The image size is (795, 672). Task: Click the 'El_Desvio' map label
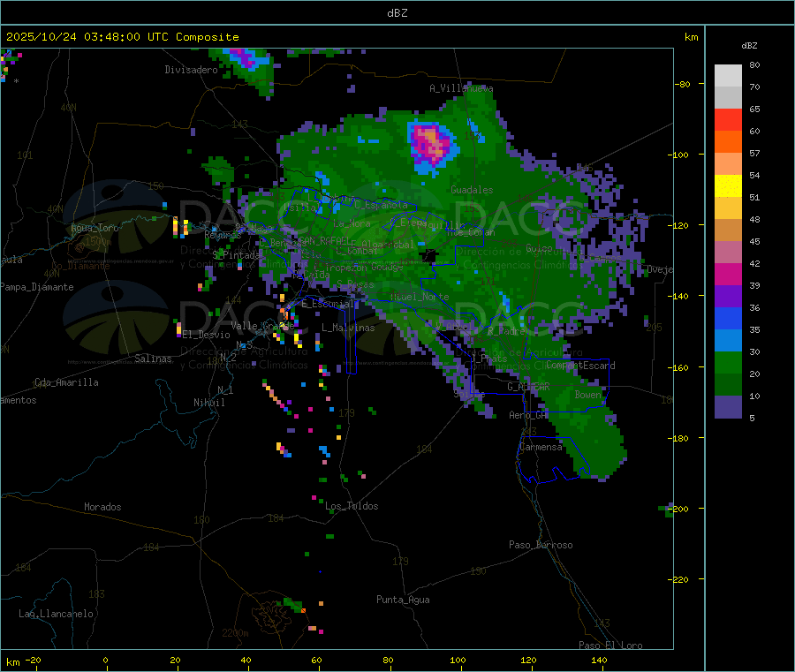coord(207,335)
